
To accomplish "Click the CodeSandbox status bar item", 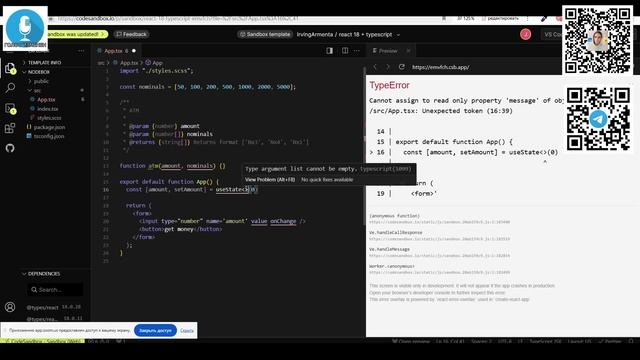I will click(43, 341).
